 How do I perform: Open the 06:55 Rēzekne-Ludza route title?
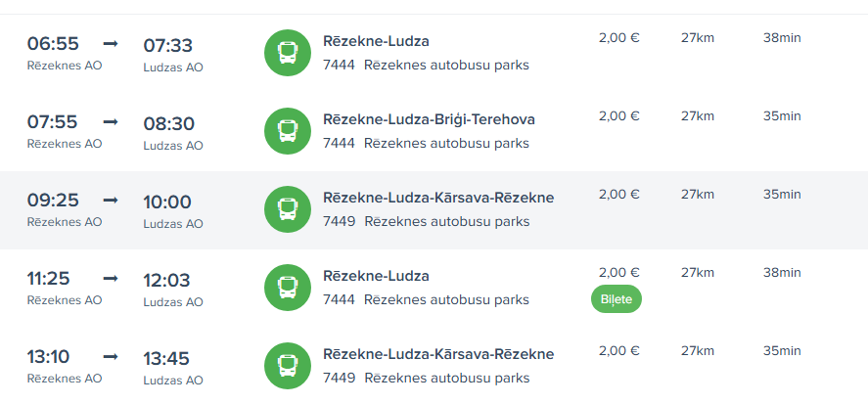coord(376,41)
